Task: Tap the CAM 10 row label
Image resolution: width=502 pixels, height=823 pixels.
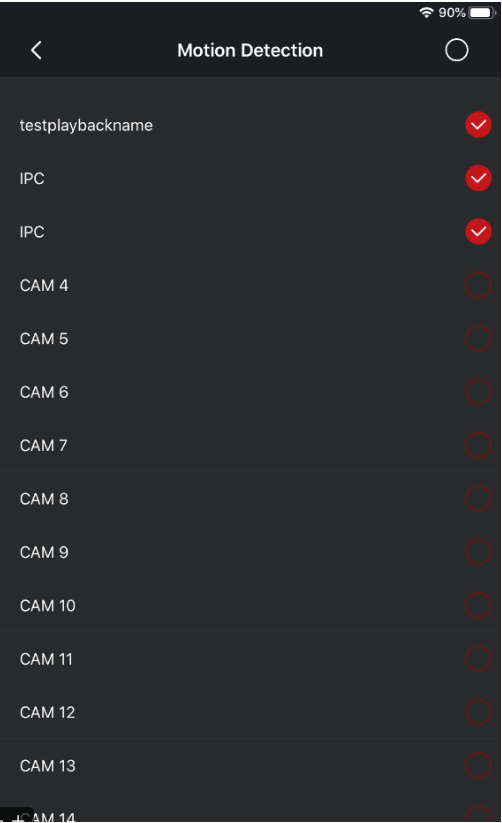Action: [x=48, y=606]
